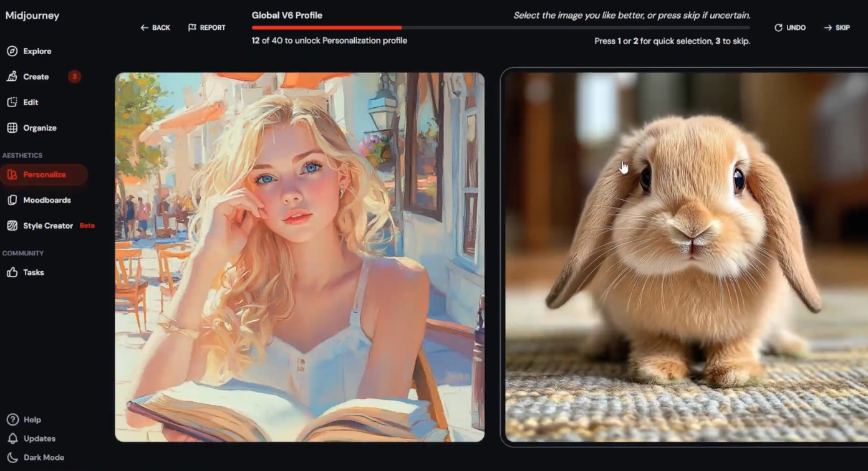
Task: Click the Explore compass icon
Action: (x=12, y=51)
